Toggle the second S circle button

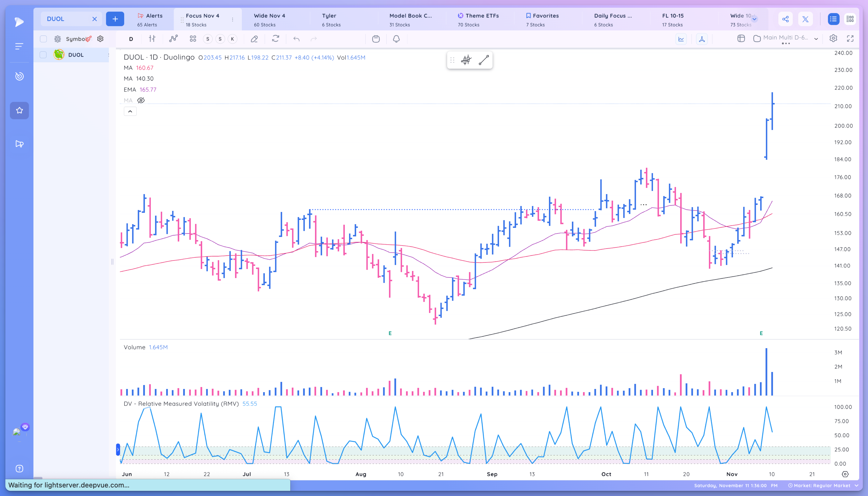click(220, 39)
